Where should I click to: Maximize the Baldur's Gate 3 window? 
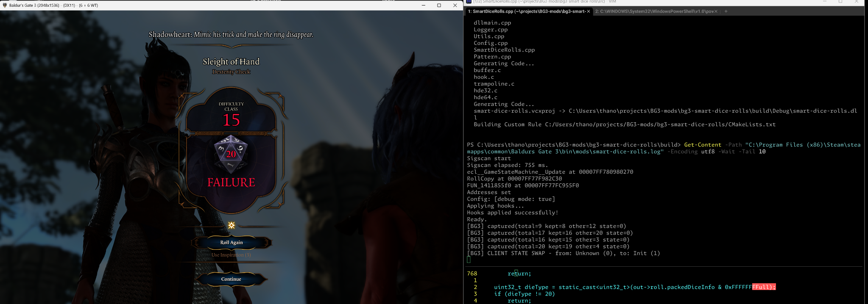439,5
